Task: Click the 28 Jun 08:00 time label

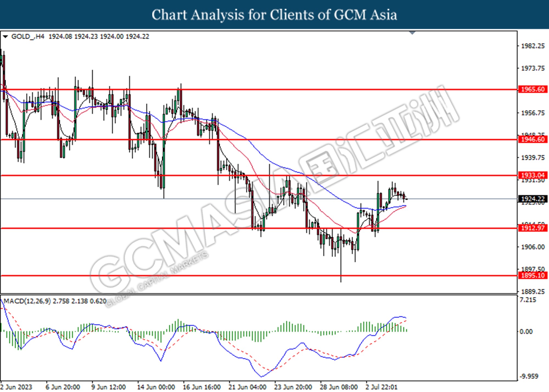Action: (x=339, y=387)
